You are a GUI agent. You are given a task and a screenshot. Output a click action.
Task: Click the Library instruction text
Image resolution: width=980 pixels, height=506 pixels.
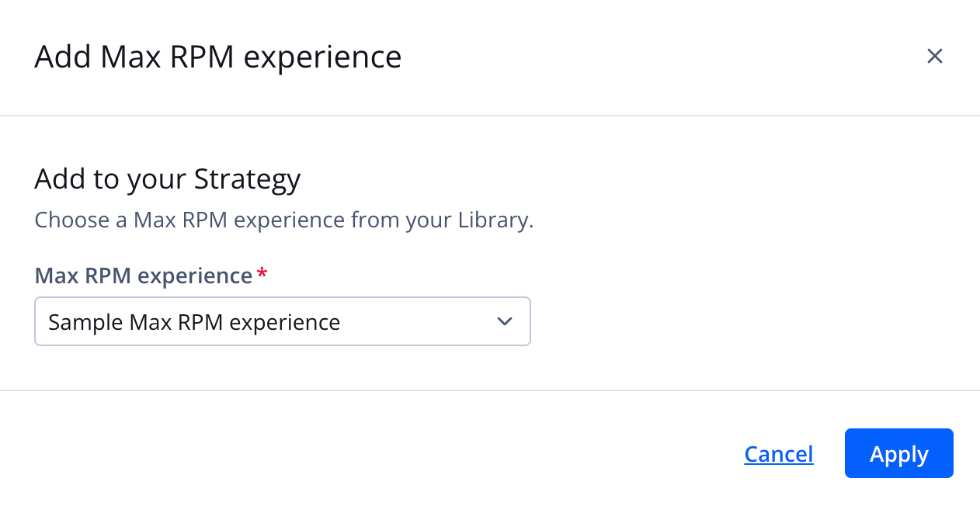[283, 220]
